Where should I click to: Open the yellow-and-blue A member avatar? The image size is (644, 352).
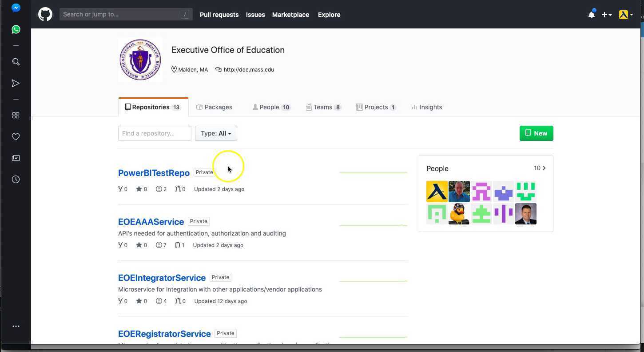click(x=437, y=192)
